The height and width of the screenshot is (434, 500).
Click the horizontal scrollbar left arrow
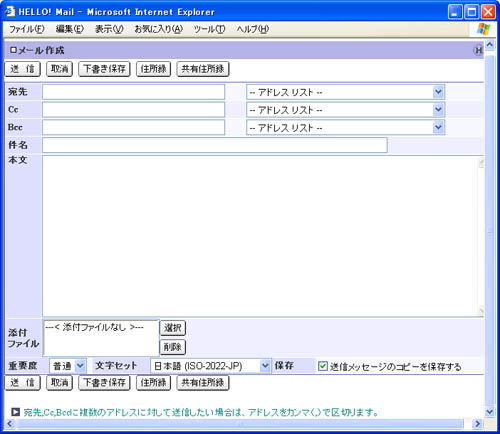pyautogui.click(x=9, y=424)
